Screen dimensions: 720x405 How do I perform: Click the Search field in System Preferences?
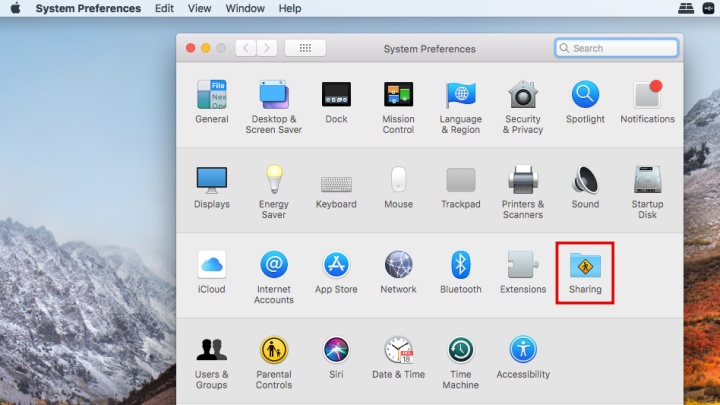(x=616, y=48)
